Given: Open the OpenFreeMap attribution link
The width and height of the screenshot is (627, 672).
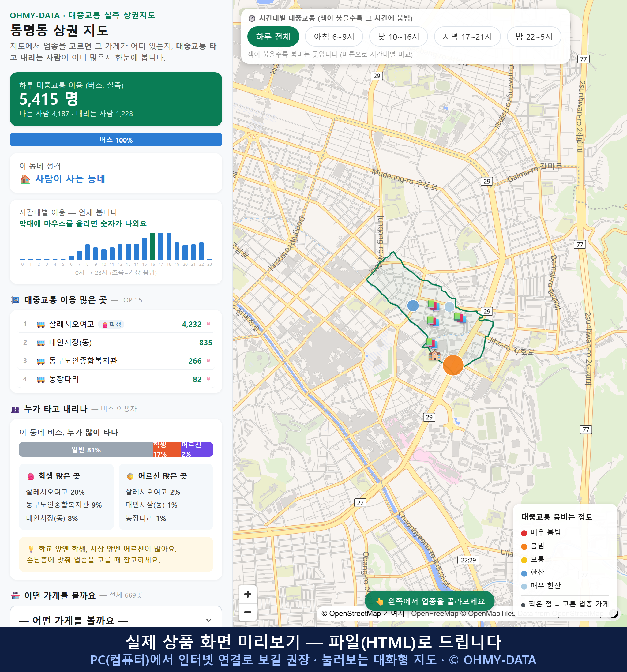Looking at the screenshot, I should [434, 613].
